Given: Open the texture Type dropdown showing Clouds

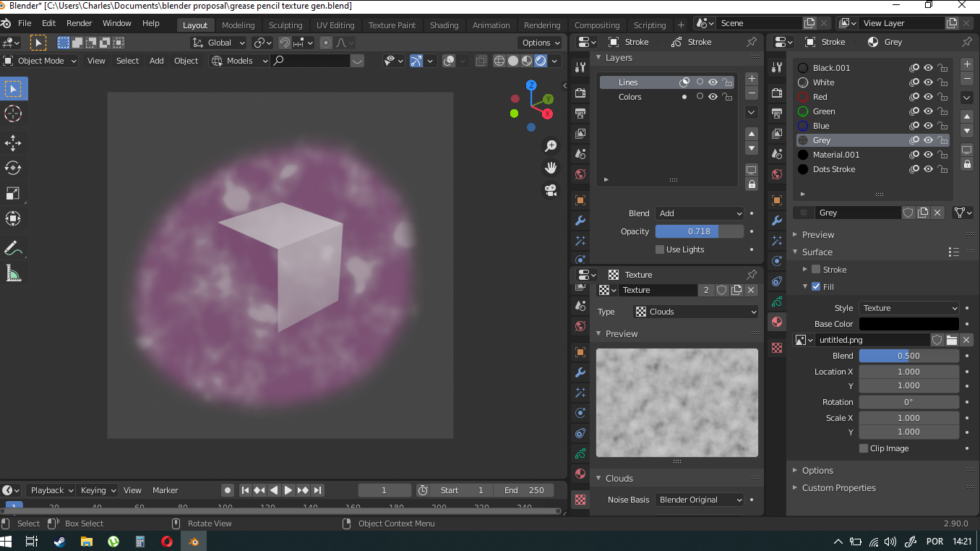Looking at the screenshot, I should pyautogui.click(x=696, y=312).
